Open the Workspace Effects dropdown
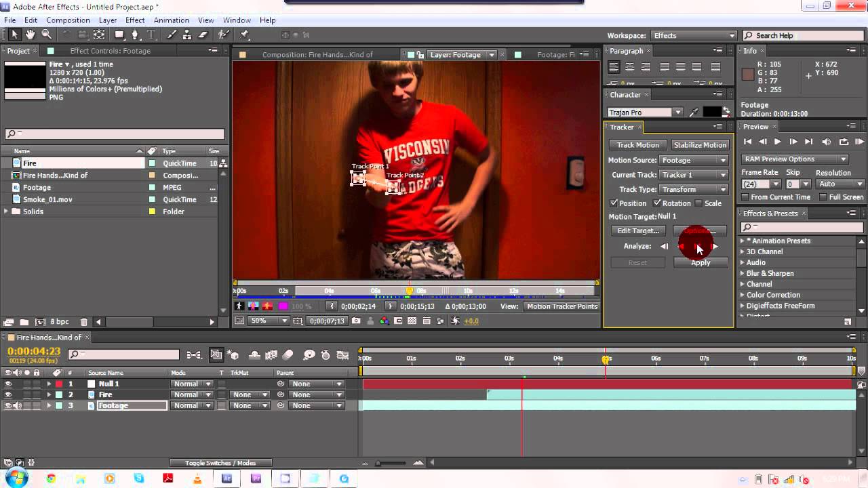 tap(693, 36)
